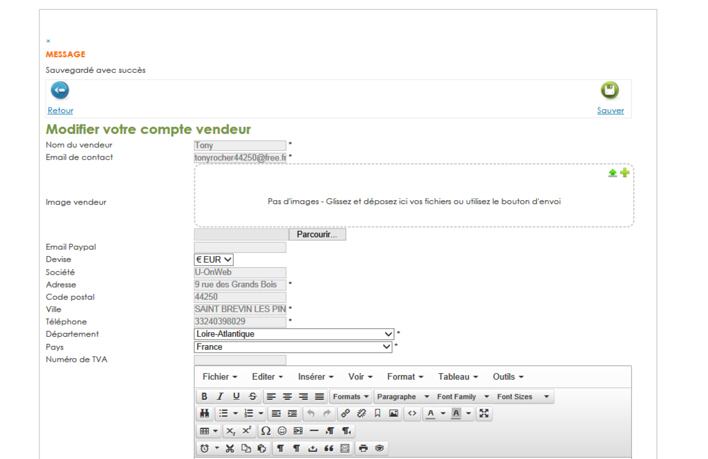This screenshot has height=459, width=708.
Task: Open the source code view icon
Action: [412, 413]
